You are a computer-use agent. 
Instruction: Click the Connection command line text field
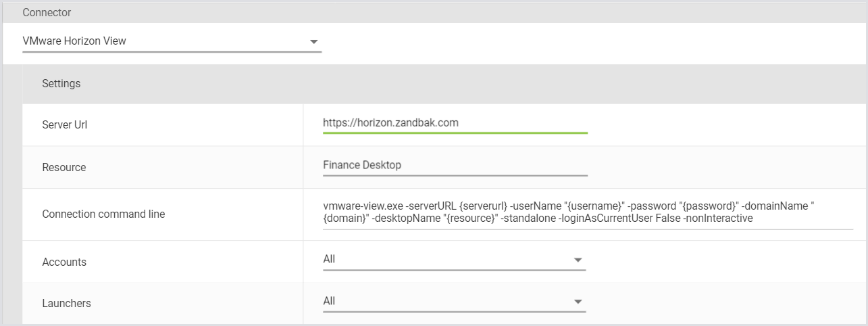click(588, 212)
